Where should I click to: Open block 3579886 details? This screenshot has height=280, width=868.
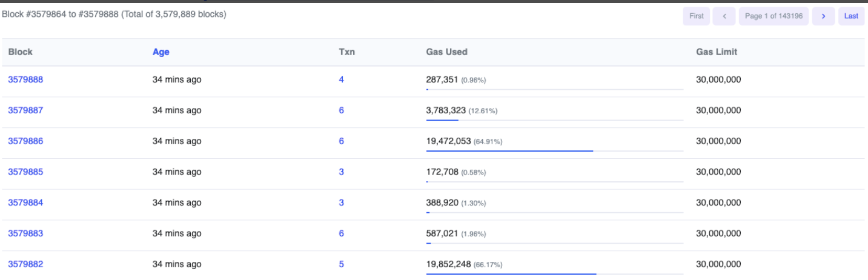point(25,141)
